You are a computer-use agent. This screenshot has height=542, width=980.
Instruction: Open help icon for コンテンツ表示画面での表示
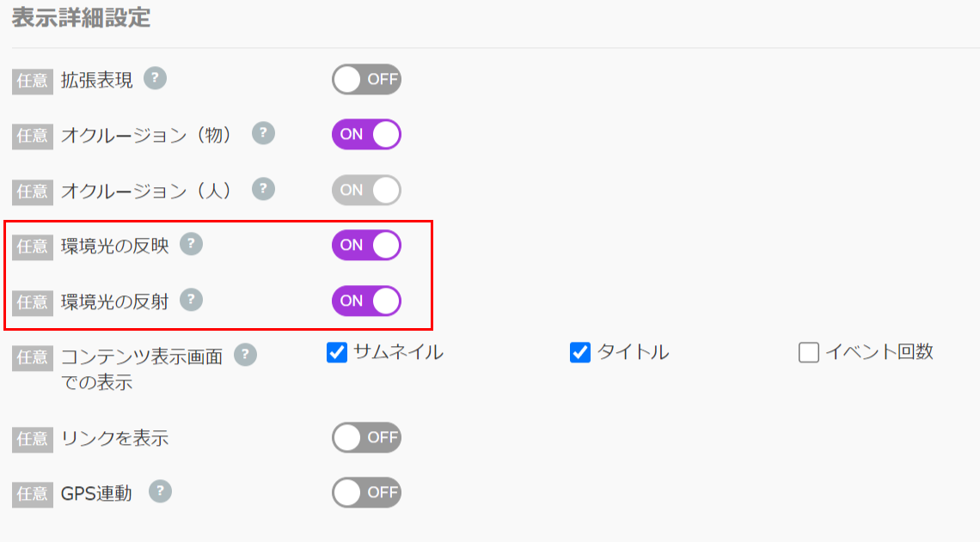coord(245,355)
